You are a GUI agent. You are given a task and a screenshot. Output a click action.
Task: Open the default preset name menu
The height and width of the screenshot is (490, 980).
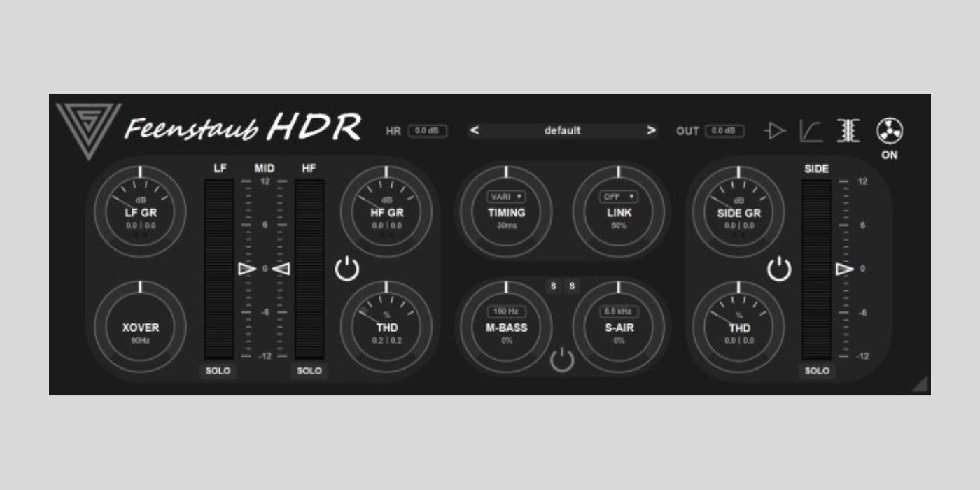(562, 130)
